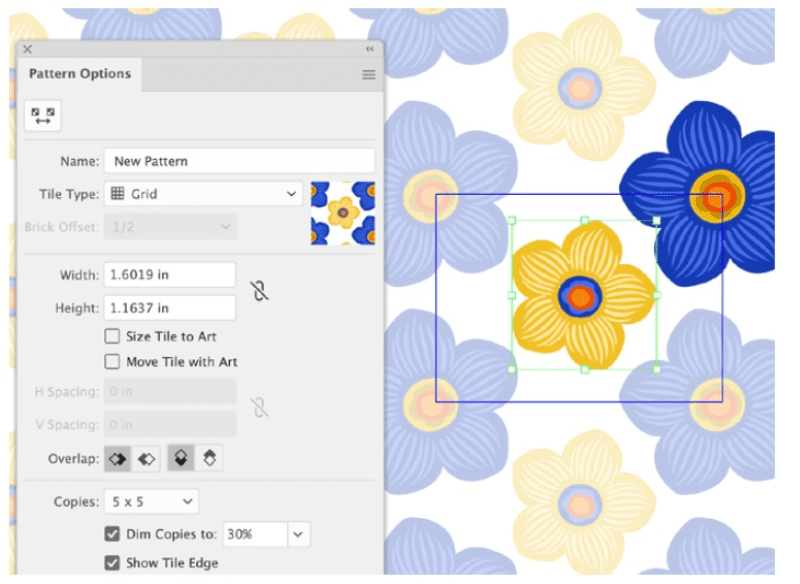Open the Copies 5 x 5 dropdown
This screenshot has width=800, height=584.
click(x=152, y=502)
